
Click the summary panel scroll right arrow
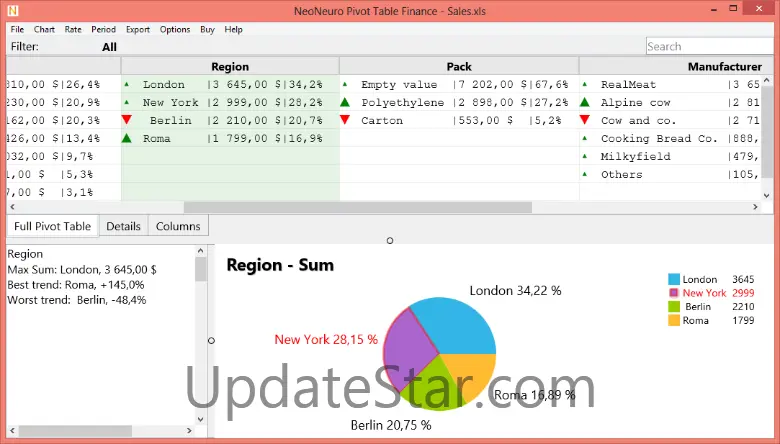click(x=189, y=431)
